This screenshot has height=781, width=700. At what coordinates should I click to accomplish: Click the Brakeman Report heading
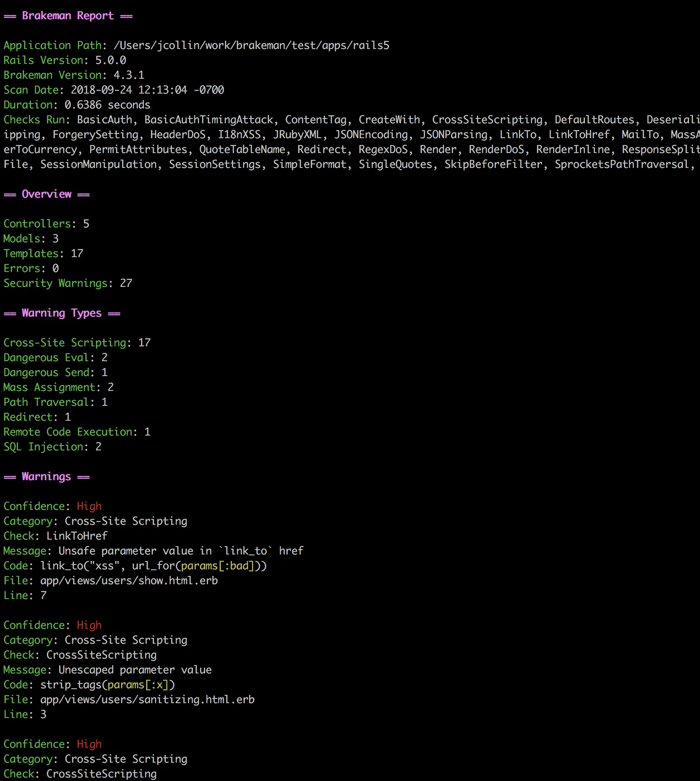(68, 16)
